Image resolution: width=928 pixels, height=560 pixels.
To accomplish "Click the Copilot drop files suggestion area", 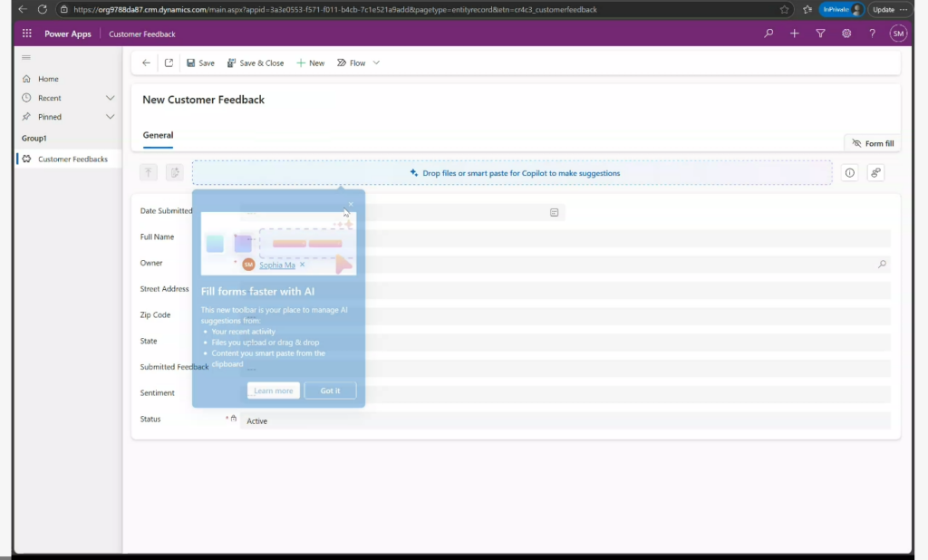I will pos(512,173).
